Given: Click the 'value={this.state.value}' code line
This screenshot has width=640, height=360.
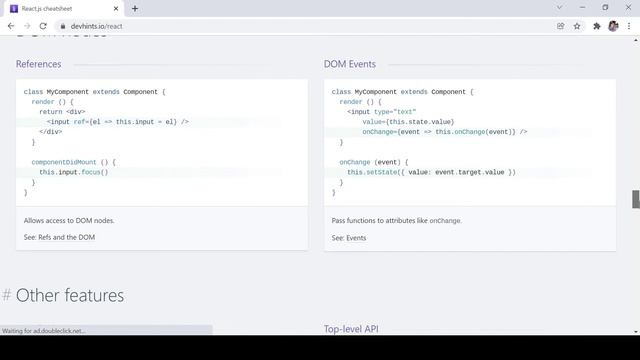Looking at the screenshot, I should pos(408,122).
